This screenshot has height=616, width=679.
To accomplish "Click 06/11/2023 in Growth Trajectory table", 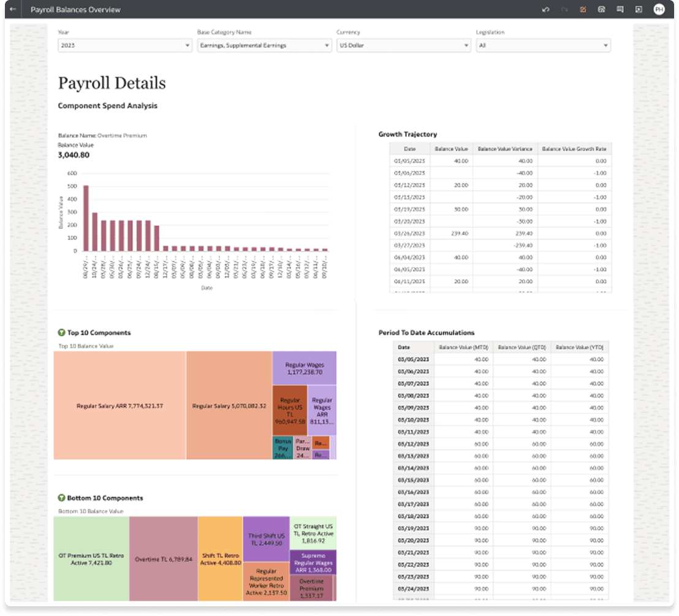I will click(409, 282).
